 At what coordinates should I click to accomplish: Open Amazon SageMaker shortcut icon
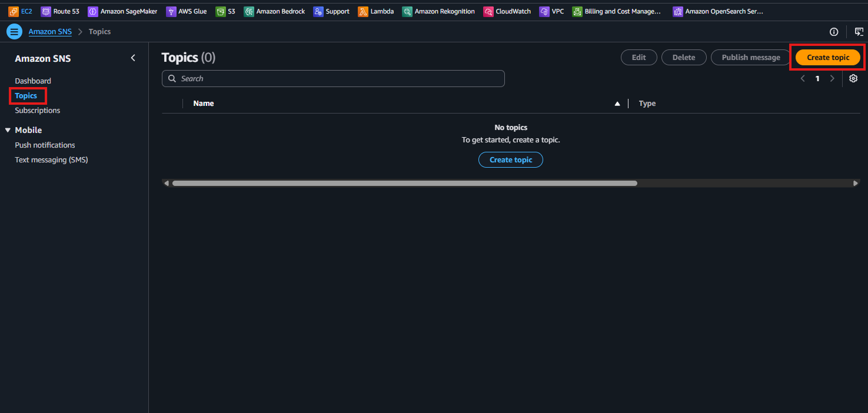tap(92, 11)
